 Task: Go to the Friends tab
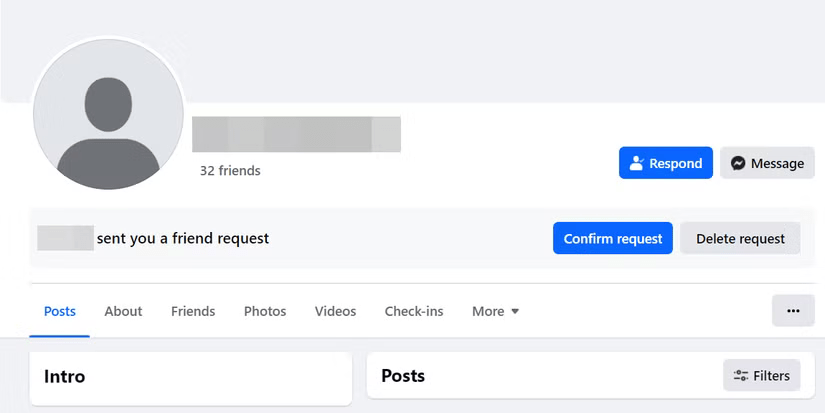click(x=193, y=311)
